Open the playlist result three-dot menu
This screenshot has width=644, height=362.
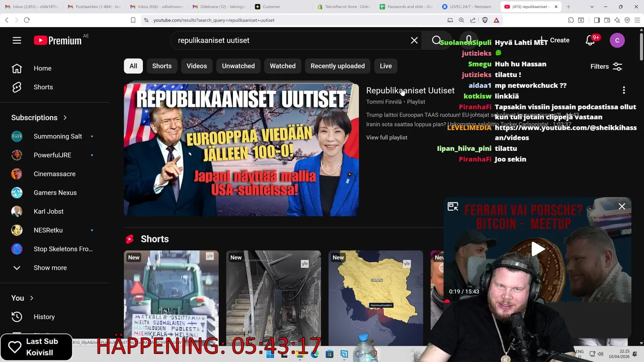tap(624, 90)
